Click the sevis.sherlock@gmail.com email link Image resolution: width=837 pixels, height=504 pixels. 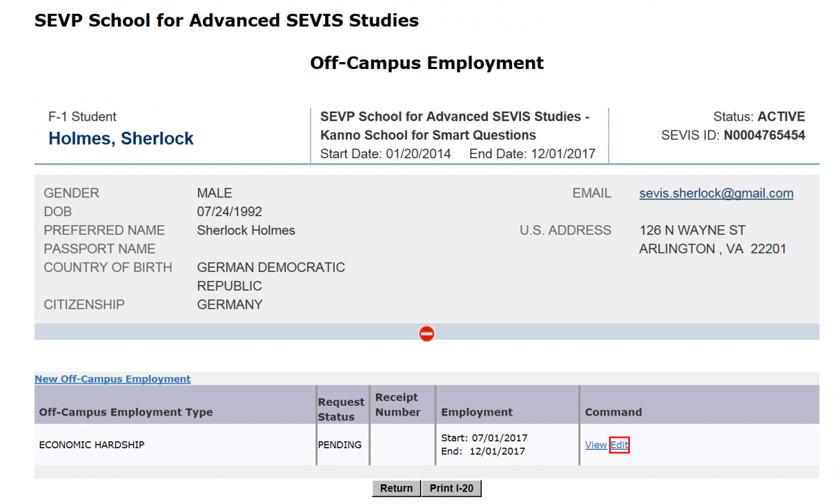pos(716,193)
